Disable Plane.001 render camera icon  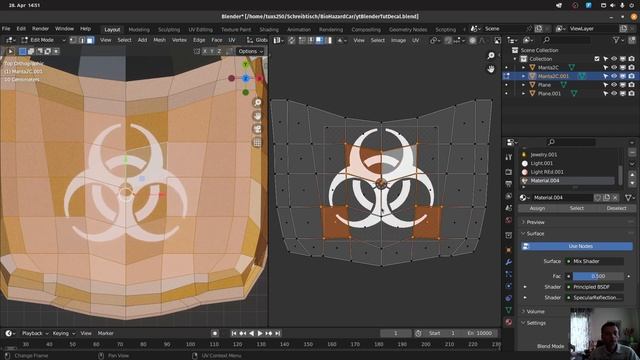coord(631,93)
